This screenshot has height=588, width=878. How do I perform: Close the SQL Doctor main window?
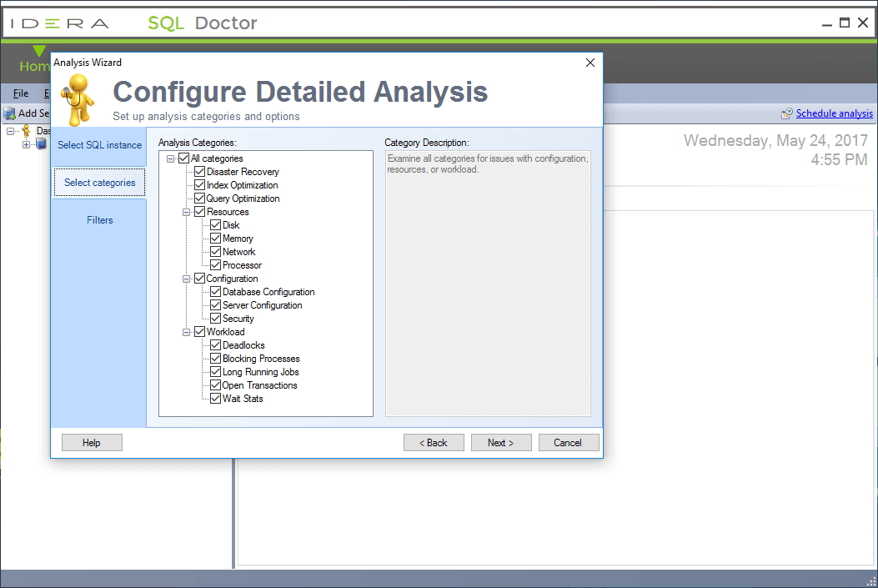pyautogui.click(x=863, y=23)
